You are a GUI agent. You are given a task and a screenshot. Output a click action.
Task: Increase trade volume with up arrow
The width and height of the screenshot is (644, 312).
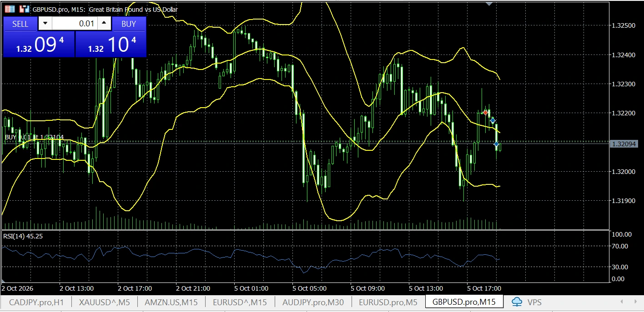pos(104,24)
